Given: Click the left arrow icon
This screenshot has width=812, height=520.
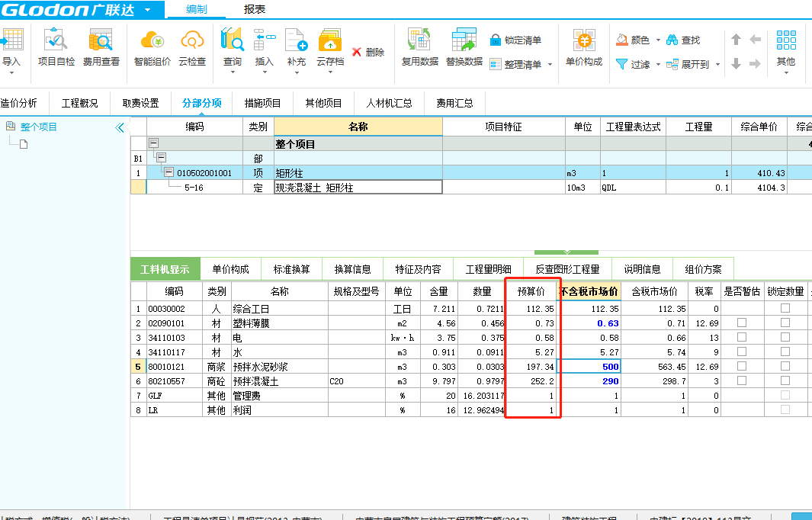Looking at the screenshot, I should click(755, 40).
